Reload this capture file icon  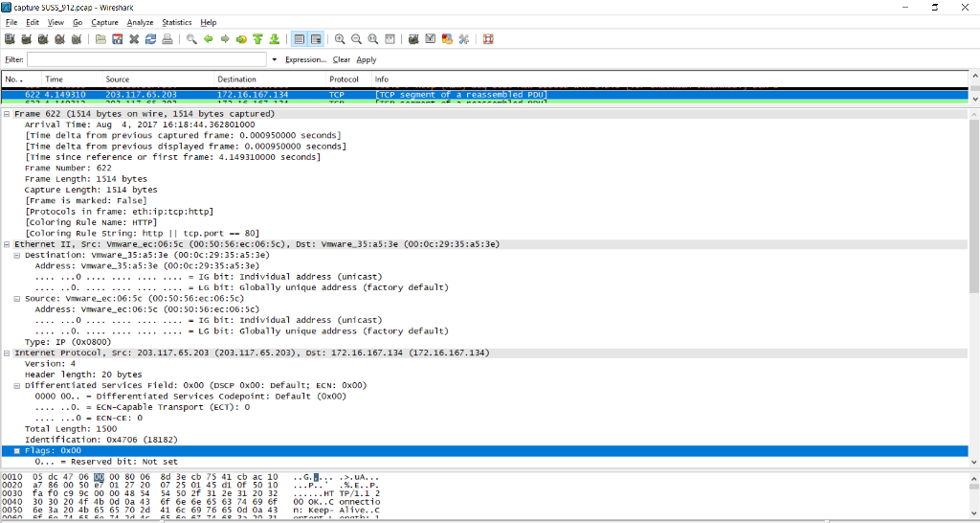[150, 38]
